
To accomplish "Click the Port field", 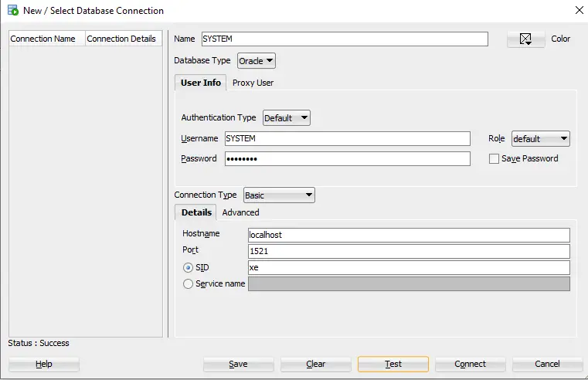I will coord(409,251).
